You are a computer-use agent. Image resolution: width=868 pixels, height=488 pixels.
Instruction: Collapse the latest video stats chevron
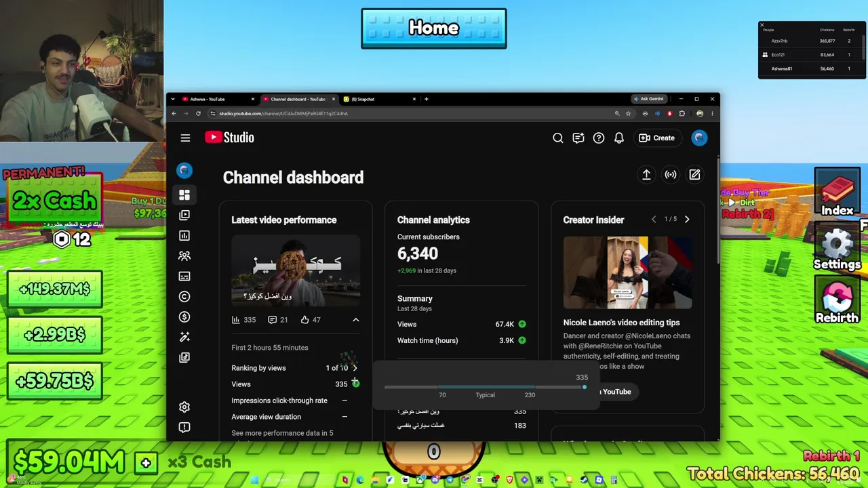pos(355,320)
